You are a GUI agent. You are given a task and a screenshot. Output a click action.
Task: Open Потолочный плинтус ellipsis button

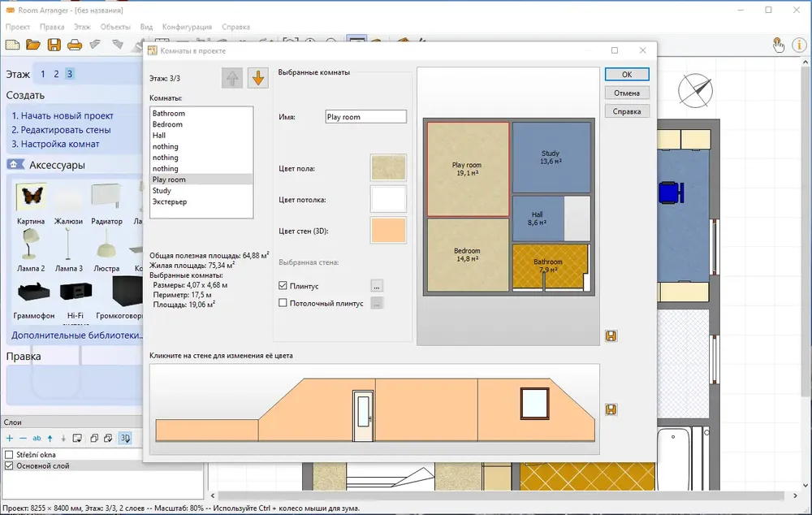[x=377, y=303]
